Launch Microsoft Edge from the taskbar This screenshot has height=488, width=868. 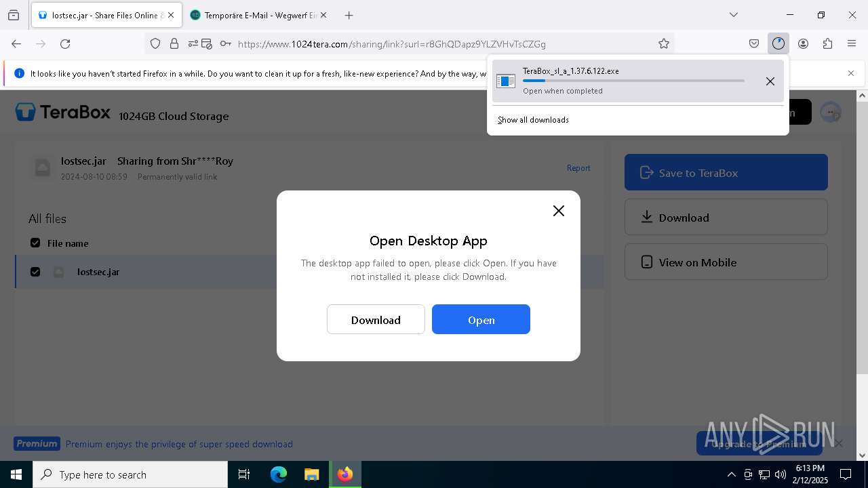pos(279,474)
